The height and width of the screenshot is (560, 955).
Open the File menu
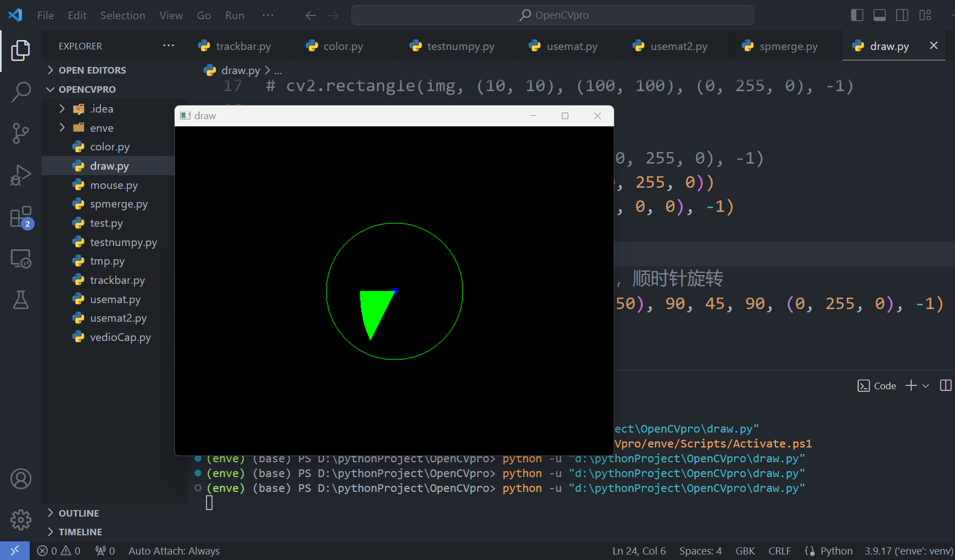click(46, 15)
